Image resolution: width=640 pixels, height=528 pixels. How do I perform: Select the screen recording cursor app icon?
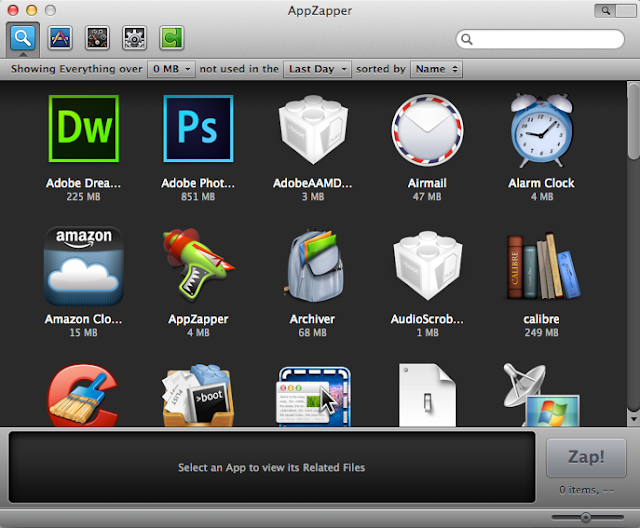coord(314,397)
